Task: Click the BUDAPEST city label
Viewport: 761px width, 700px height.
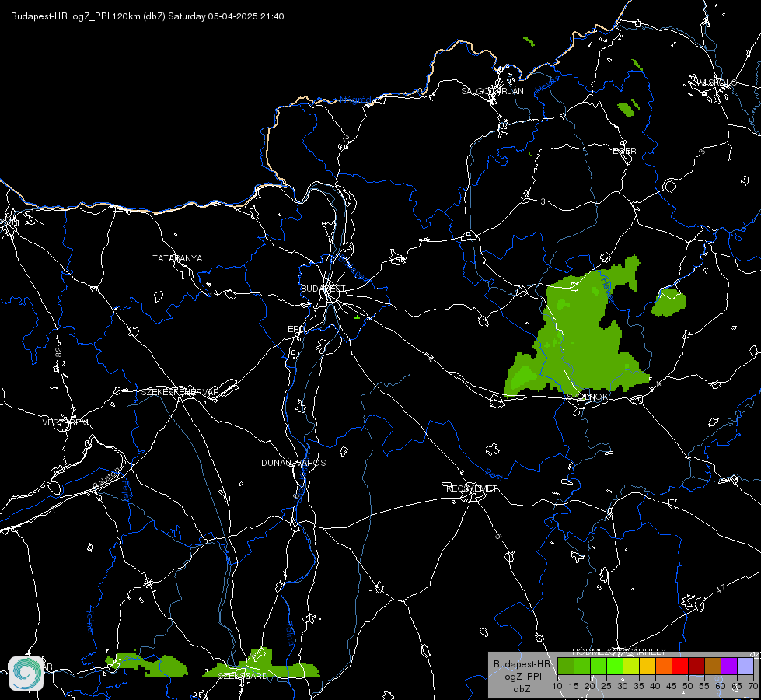Action: point(323,289)
